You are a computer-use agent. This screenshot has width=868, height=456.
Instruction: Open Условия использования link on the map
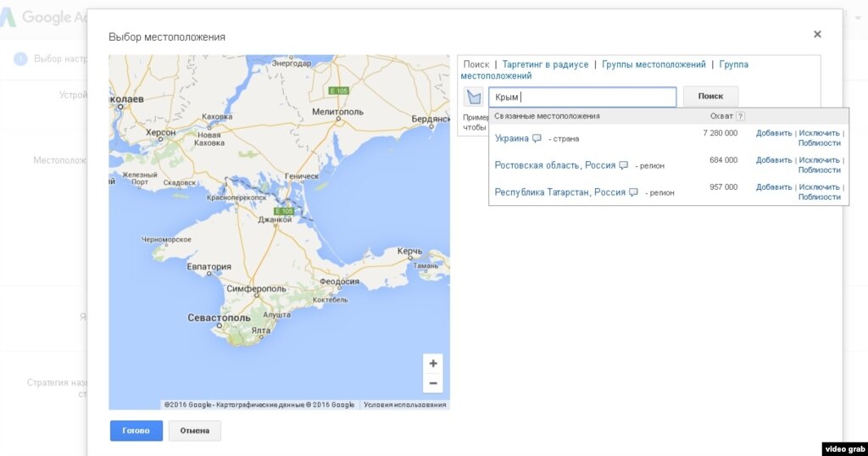click(x=404, y=405)
